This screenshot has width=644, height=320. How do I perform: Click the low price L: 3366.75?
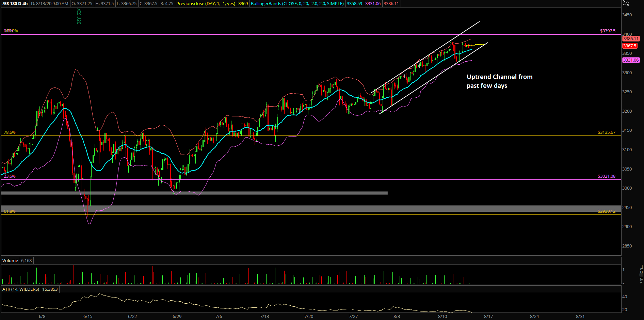click(x=127, y=4)
